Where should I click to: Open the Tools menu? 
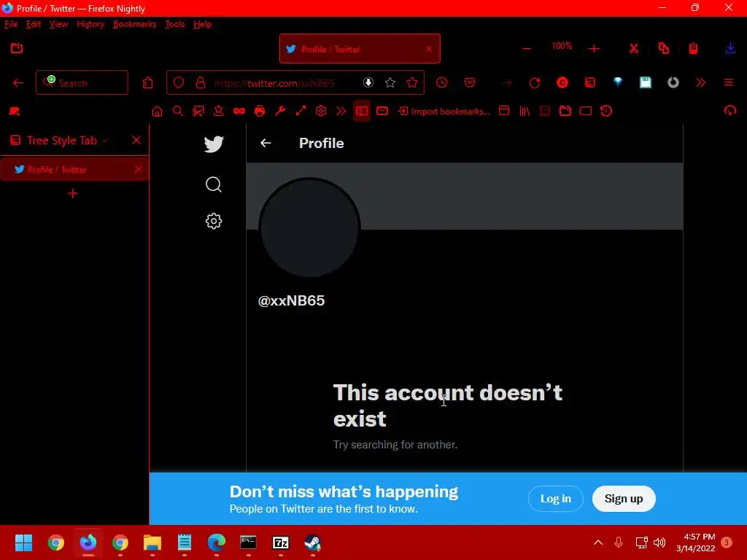[174, 24]
